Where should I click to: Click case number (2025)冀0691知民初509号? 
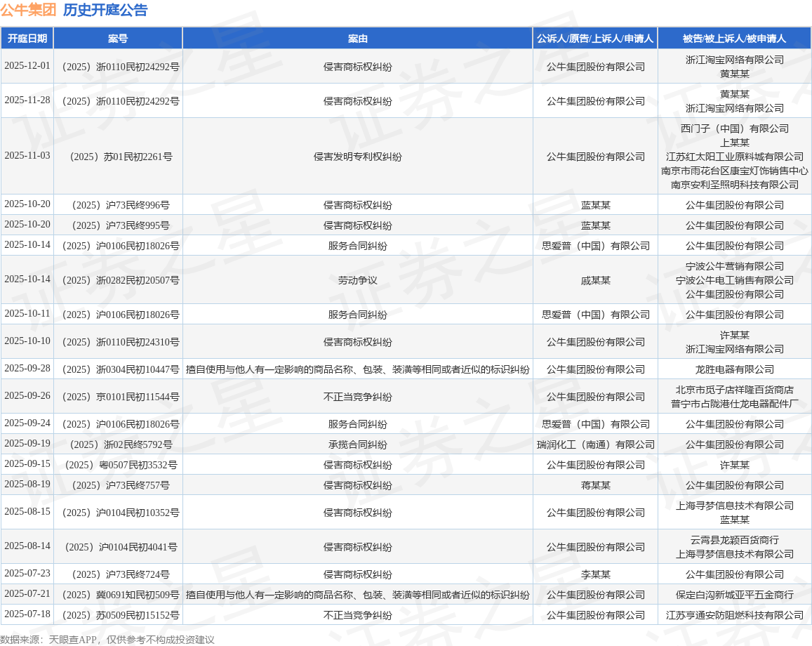pos(121,595)
